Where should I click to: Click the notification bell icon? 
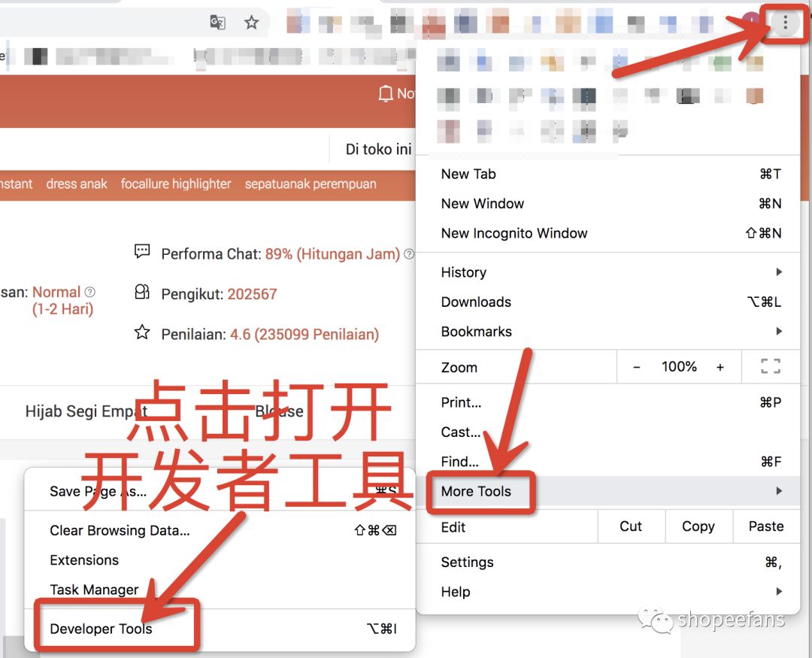tap(386, 93)
